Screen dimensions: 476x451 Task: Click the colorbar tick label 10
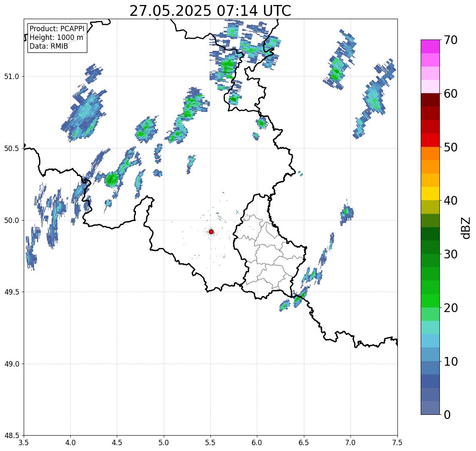point(451,362)
